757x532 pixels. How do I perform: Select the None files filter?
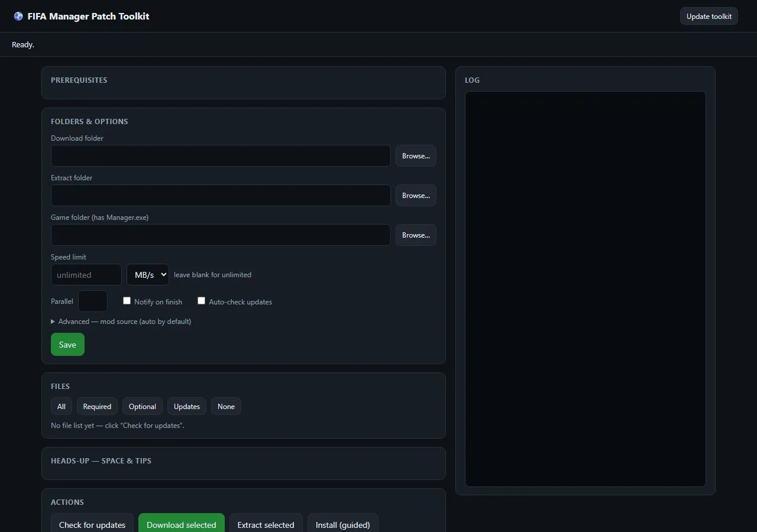226,407
